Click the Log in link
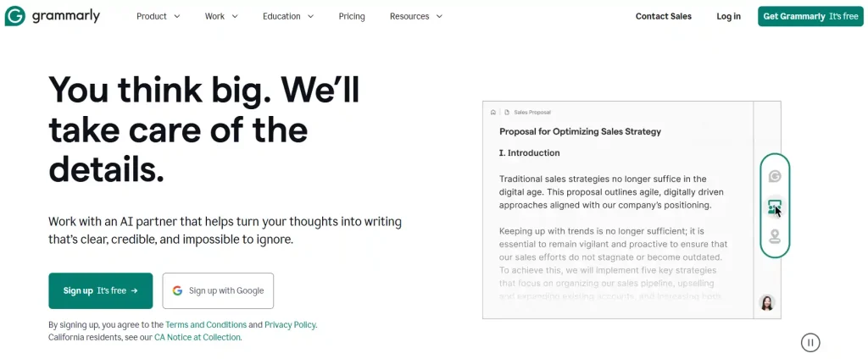 tap(728, 16)
